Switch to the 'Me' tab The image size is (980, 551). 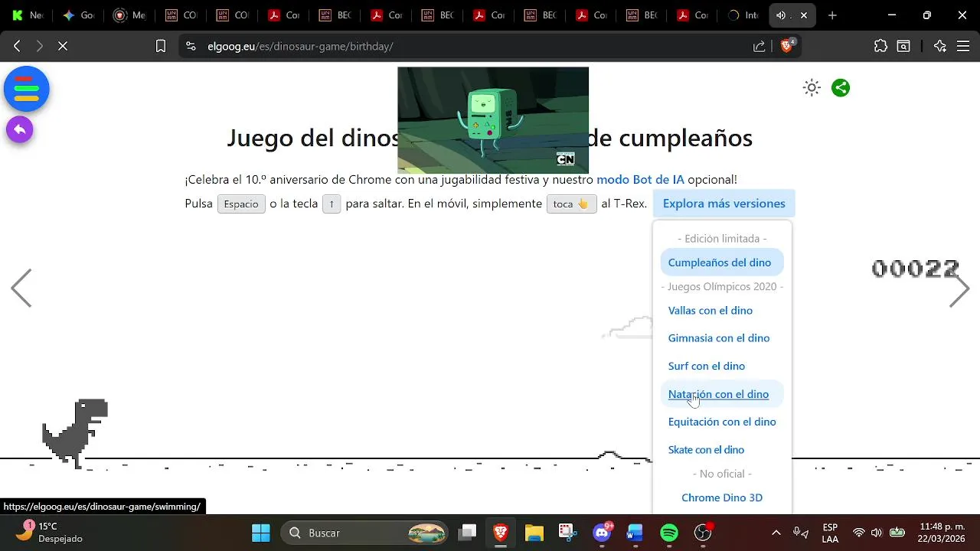pyautogui.click(x=129, y=15)
